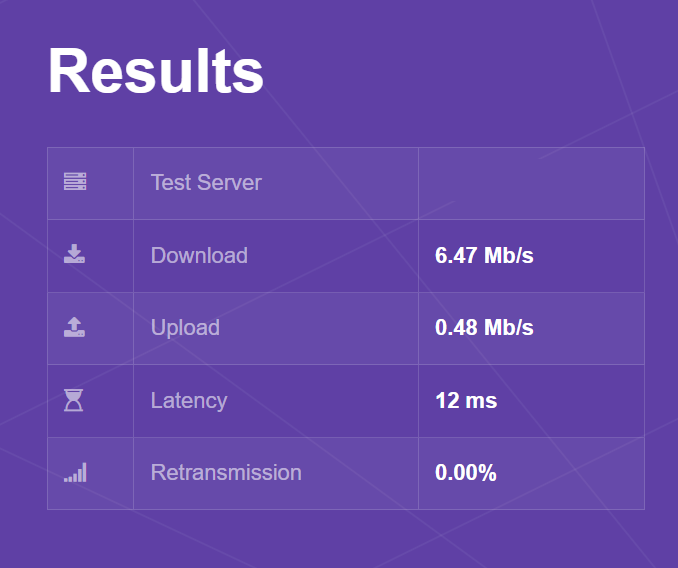678x568 pixels.
Task: Click the Test Server stack icon
Action: tap(75, 182)
